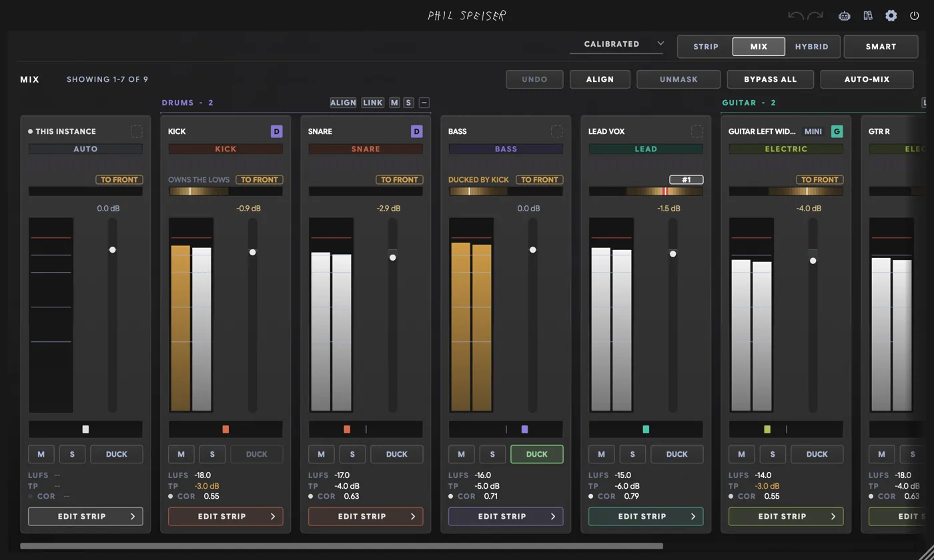The image size is (934, 560).
Task: Enable DUCK on the Snare strip
Action: pyautogui.click(x=397, y=454)
